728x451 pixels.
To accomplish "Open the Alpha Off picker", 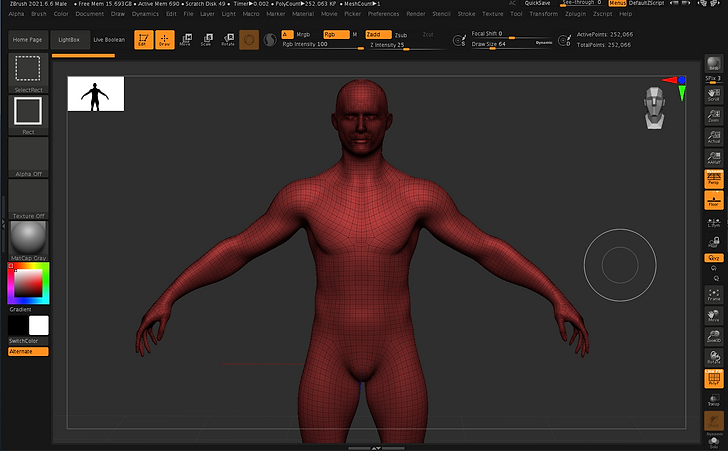I will (x=28, y=157).
